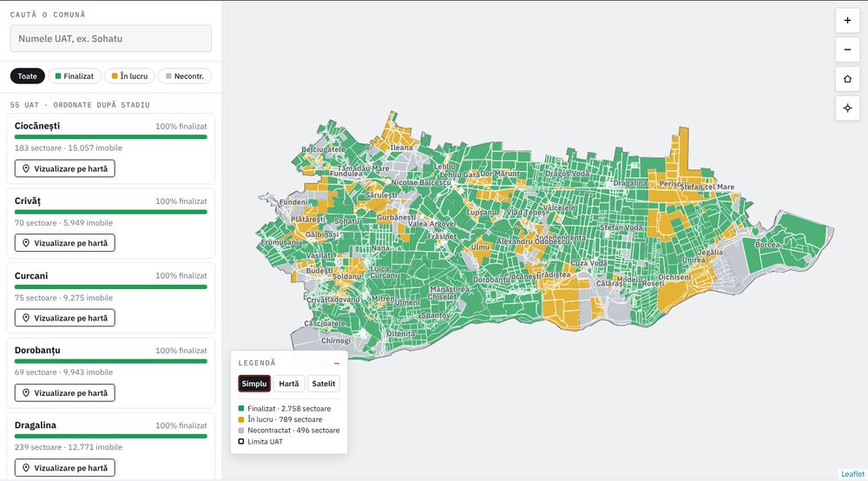This screenshot has height=481, width=868.
Task: View Curcani on the map
Action: (x=65, y=318)
